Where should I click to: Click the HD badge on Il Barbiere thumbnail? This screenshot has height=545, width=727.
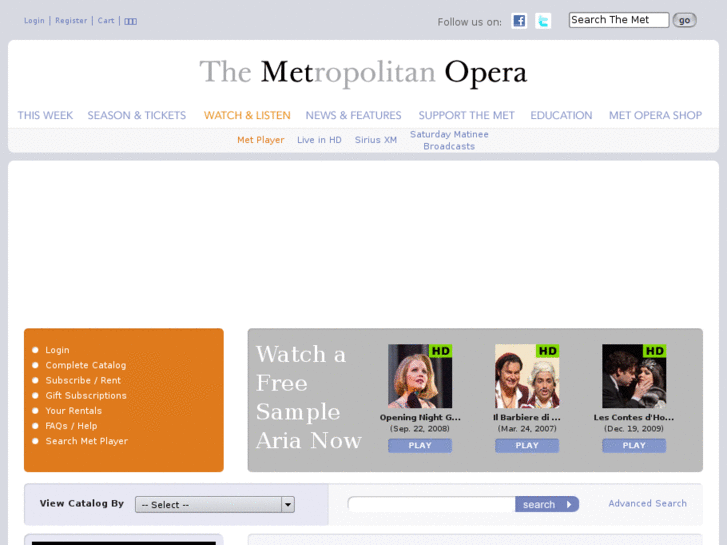548,351
